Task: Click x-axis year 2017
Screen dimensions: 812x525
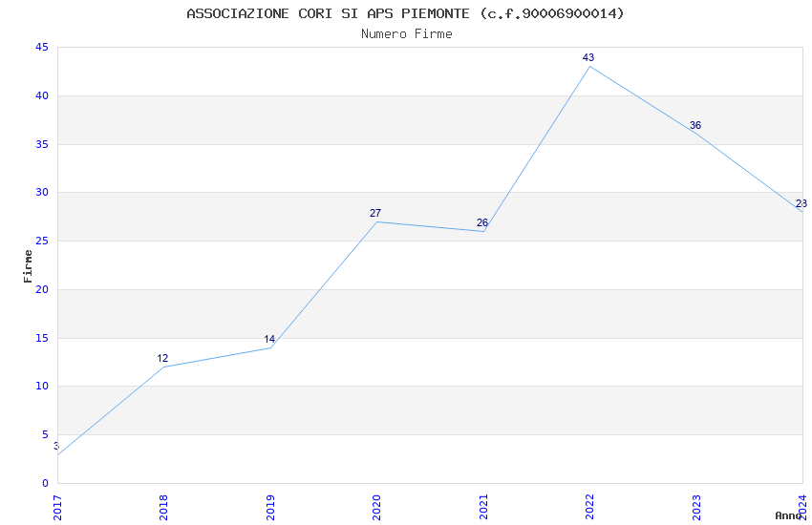Action: pyautogui.click(x=57, y=508)
